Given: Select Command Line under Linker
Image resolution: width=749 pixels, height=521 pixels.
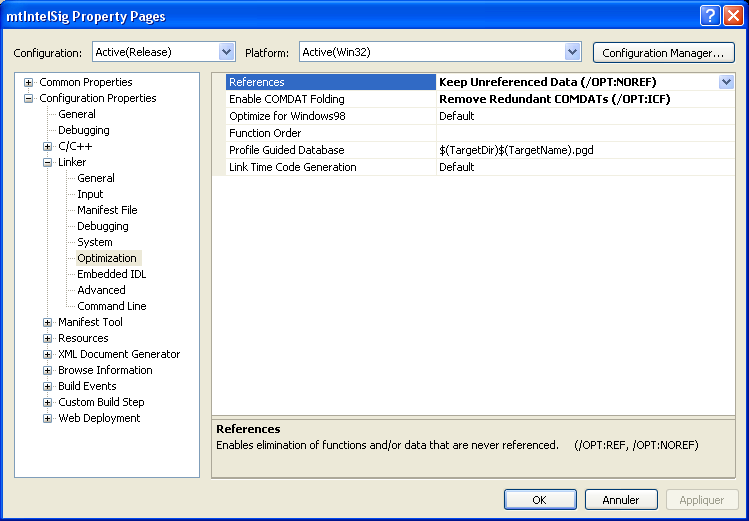Looking at the screenshot, I should coord(111,306).
